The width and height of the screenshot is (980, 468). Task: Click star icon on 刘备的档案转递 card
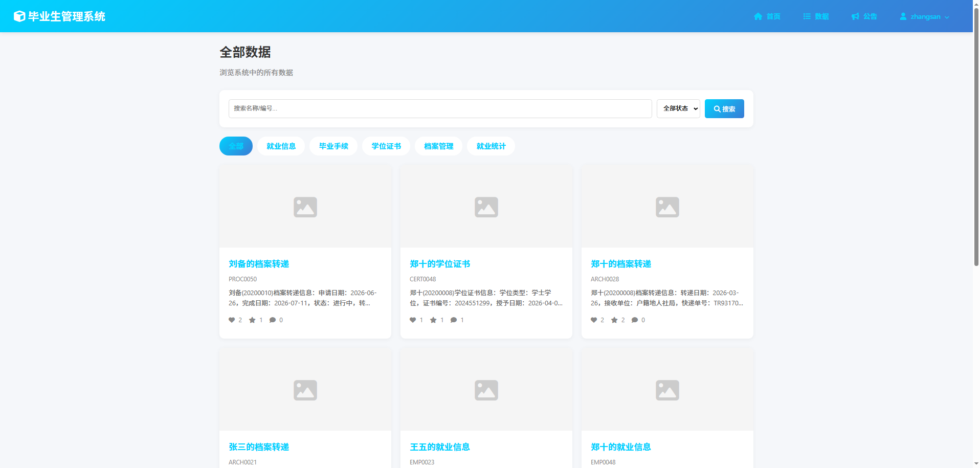[252, 320]
